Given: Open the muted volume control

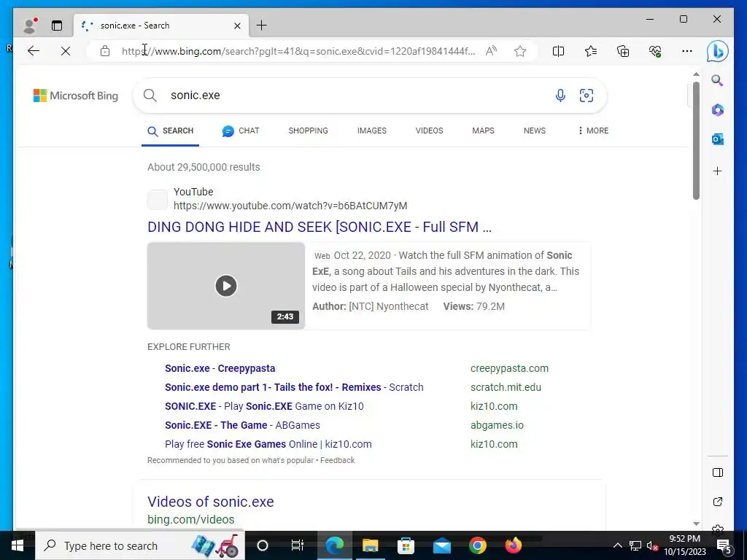Looking at the screenshot, I should point(652,545).
